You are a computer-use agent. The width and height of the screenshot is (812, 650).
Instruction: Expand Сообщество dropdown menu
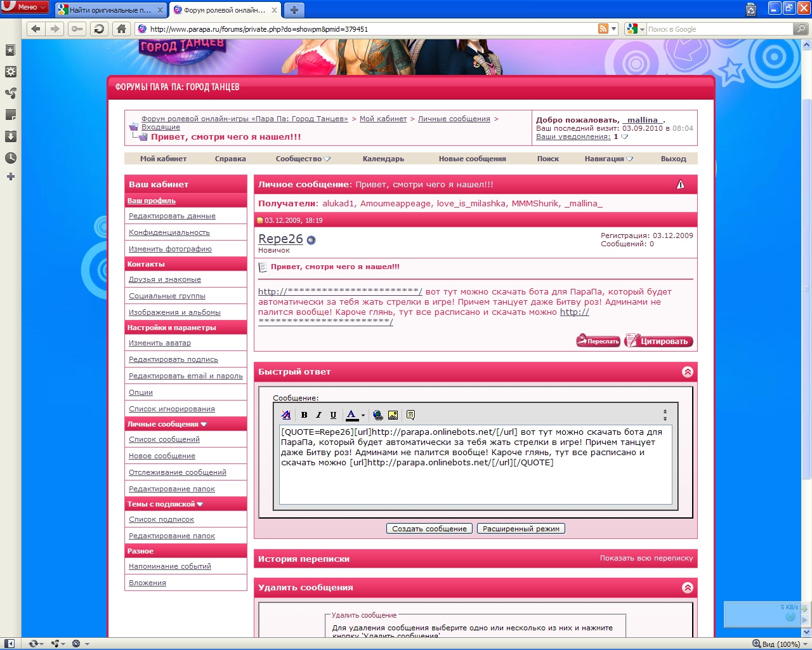[303, 159]
